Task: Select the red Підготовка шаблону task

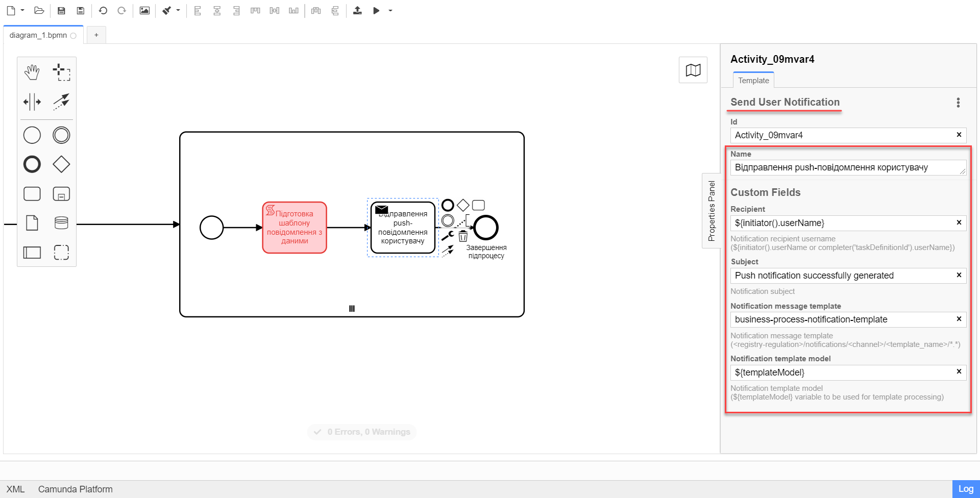Action: (295, 228)
